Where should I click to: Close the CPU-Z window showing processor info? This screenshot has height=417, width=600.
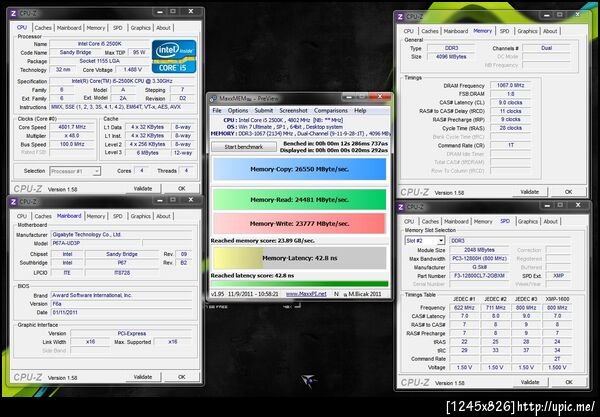(x=191, y=11)
